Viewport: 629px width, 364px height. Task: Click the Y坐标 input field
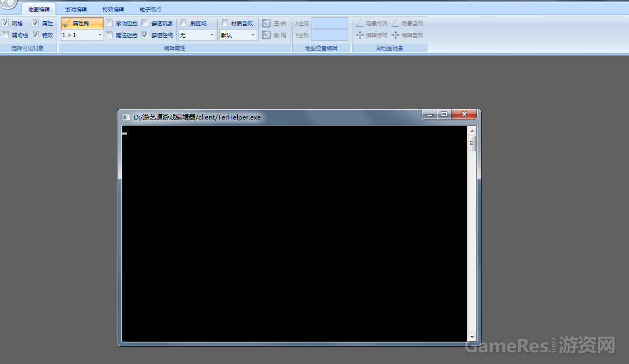click(330, 36)
